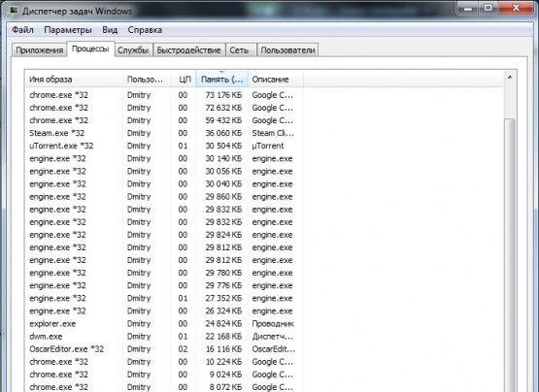Click the 22 168 КБ memory value

pyautogui.click(x=223, y=337)
